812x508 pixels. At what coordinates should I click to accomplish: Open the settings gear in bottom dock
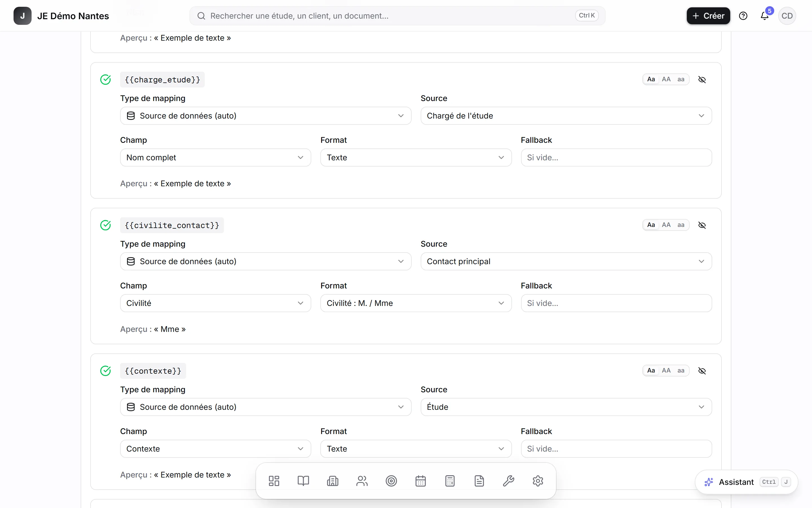coord(538,481)
